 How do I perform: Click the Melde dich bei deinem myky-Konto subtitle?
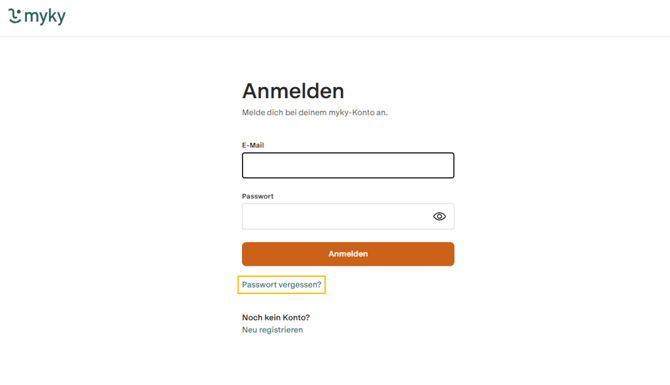tap(315, 112)
